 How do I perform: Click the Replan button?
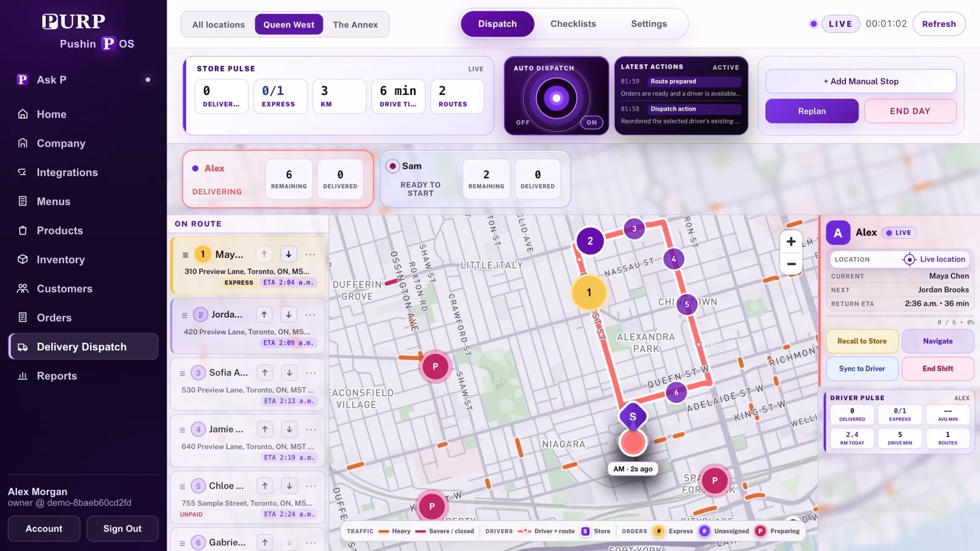point(812,111)
